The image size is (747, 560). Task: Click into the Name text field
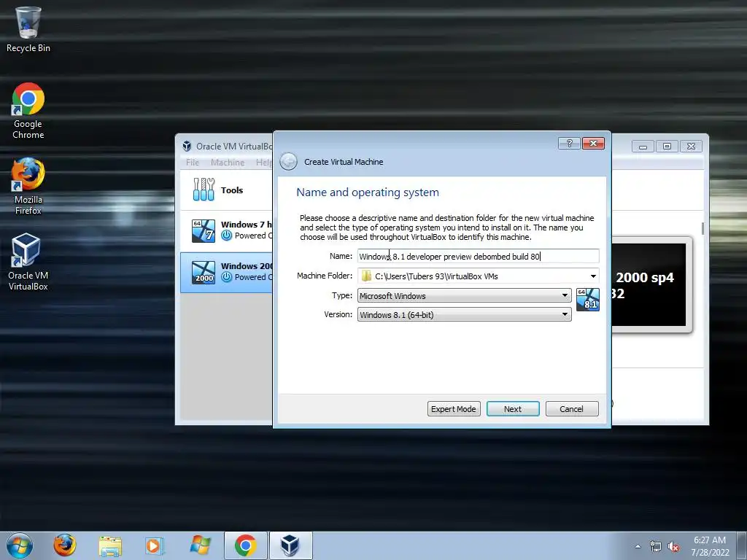click(x=479, y=256)
